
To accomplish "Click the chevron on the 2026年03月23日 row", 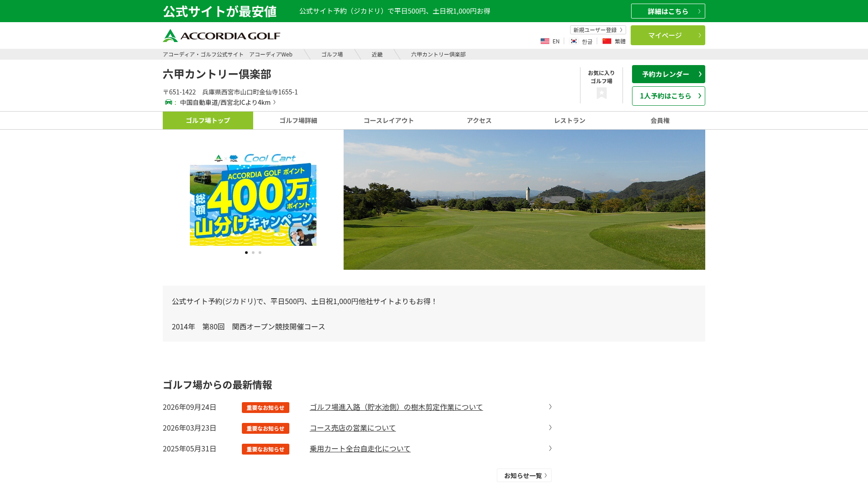I will click(x=550, y=427).
